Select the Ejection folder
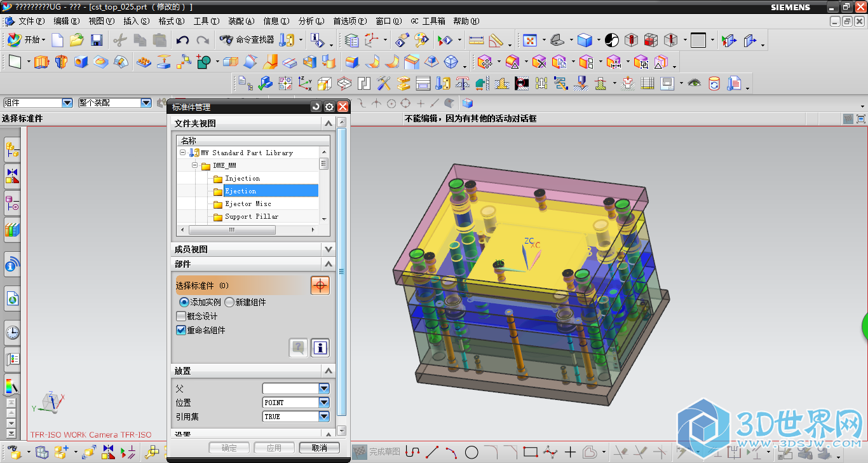Viewport: 868px width, 463px height. [241, 191]
